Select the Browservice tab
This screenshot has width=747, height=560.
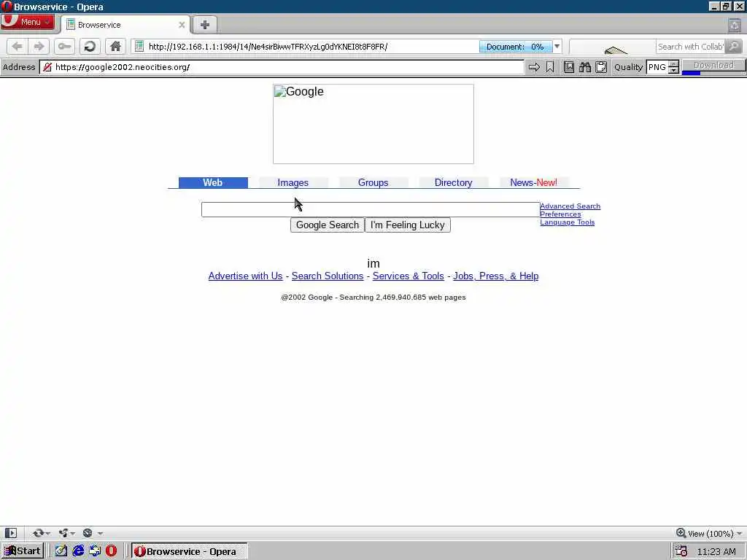coord(125,25)
